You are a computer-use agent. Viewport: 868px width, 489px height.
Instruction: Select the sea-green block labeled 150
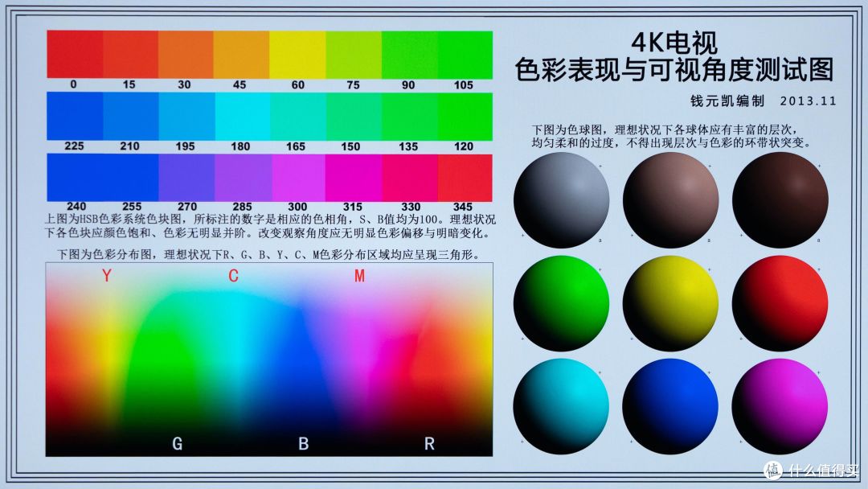click(353, 117)
